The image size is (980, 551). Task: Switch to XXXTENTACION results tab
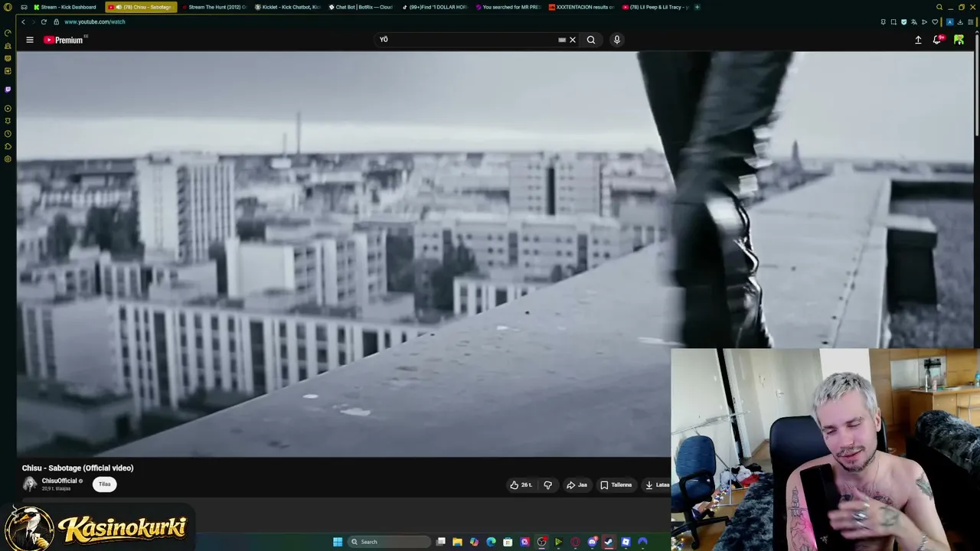(x=582, y=7)
